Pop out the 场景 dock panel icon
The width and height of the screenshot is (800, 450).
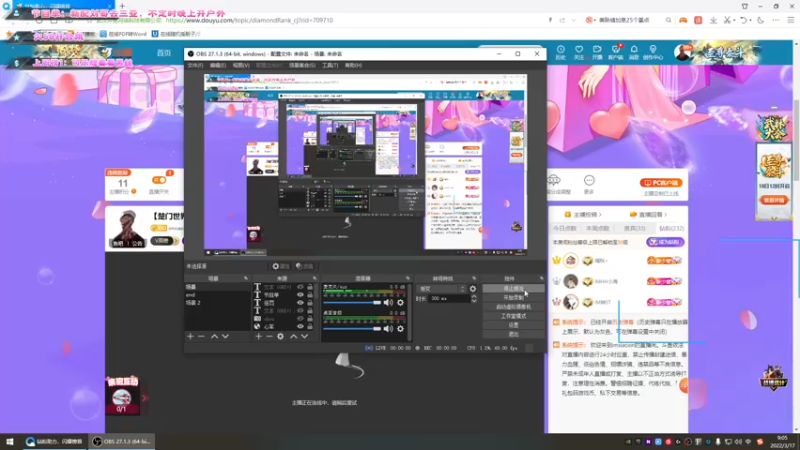coord(246,279)
